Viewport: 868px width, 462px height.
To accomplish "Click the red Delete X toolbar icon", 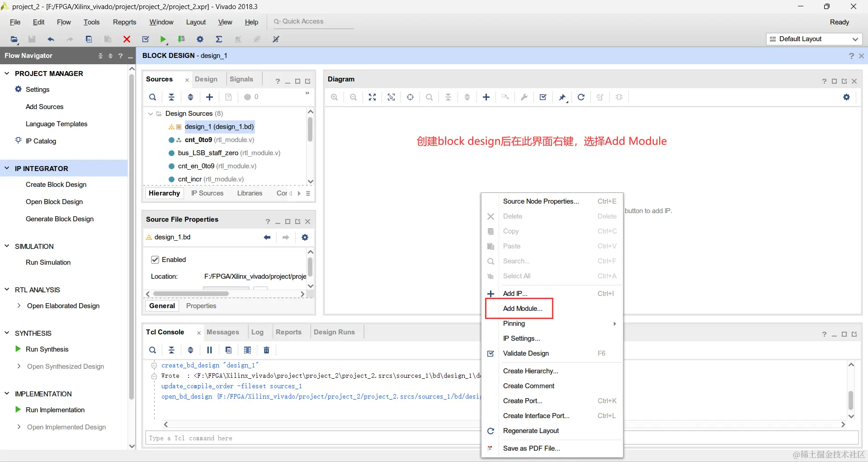I will click(127, 39).
